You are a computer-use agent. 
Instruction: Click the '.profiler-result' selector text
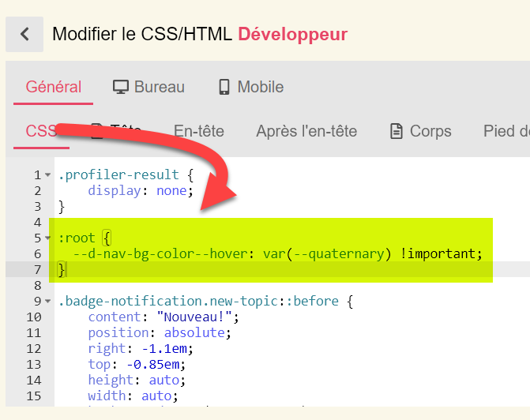118,174
